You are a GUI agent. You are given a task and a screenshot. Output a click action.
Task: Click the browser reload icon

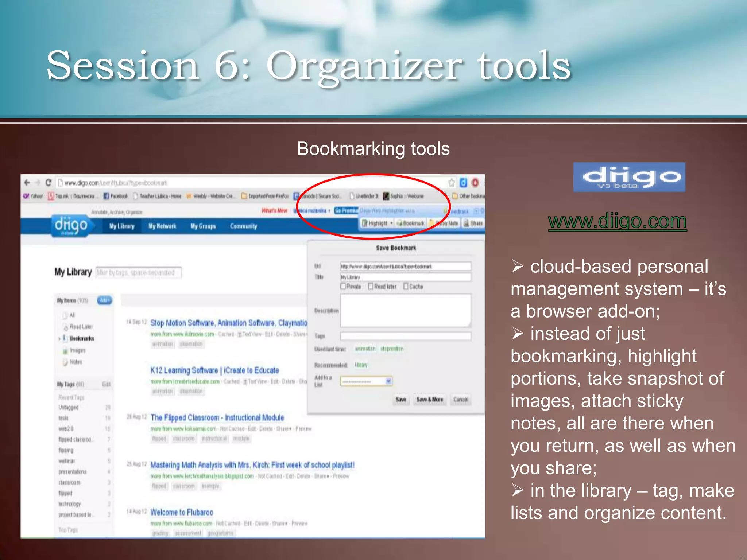tap(49, 182)
